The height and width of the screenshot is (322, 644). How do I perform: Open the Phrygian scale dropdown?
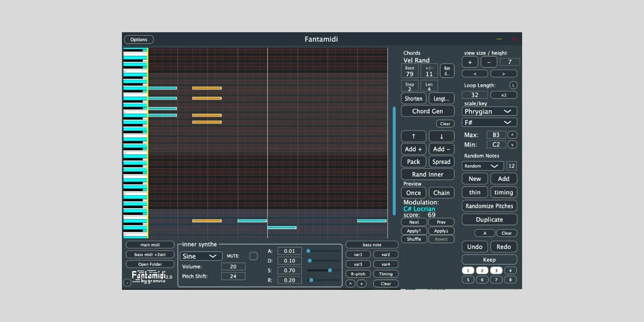click(489, 111)
